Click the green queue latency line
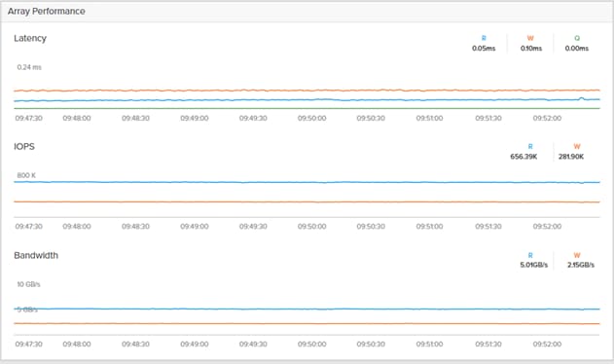Screen dimensions: 614x364 click(x=307, y=108)
